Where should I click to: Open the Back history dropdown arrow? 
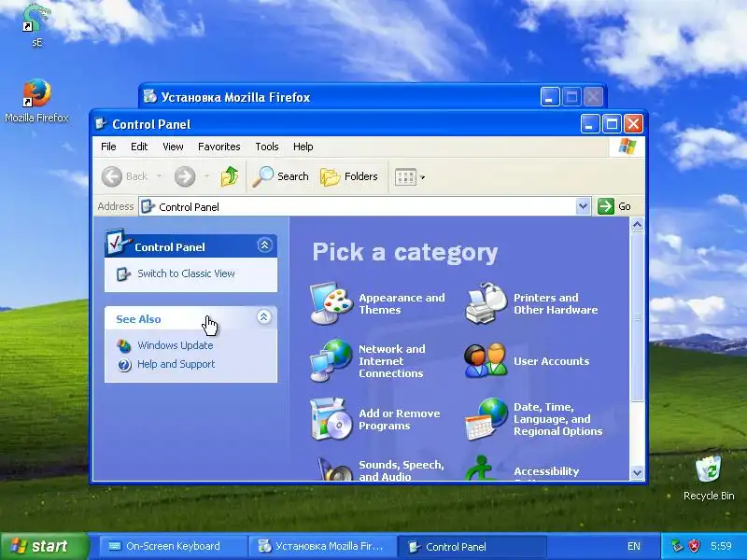pos(159,176)
